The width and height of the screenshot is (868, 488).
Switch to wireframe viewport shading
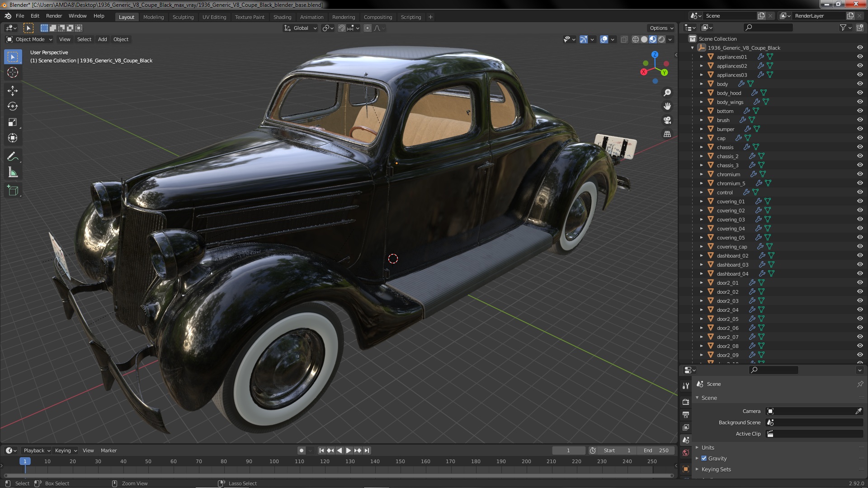(636, 39)
